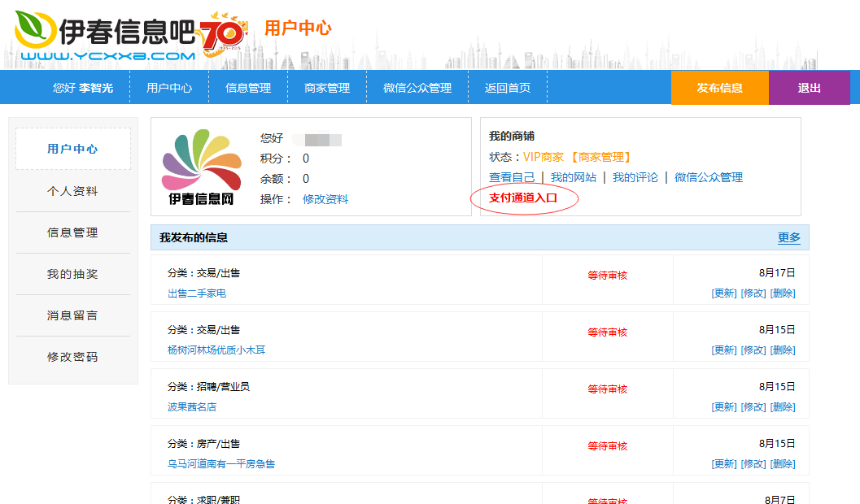Screen dimensions: 860x504
Task: Open 信息管理 in the top navigation bar
Action: point(248,88)
